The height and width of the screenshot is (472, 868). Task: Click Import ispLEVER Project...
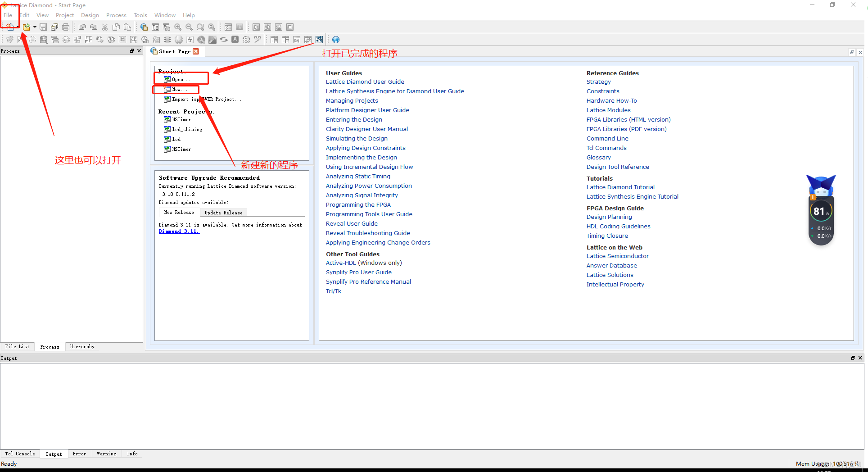coord(203,99)
